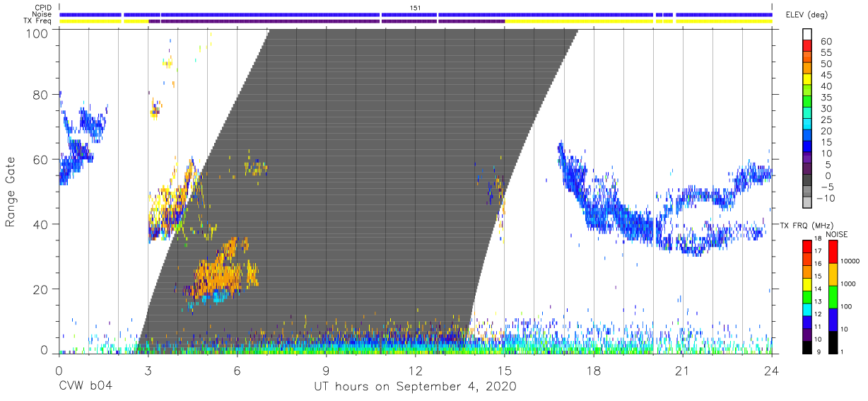The width and height of the screenshot is (868, 401).
Task: Click UT hour tick label 6
Action: [237, 371]
